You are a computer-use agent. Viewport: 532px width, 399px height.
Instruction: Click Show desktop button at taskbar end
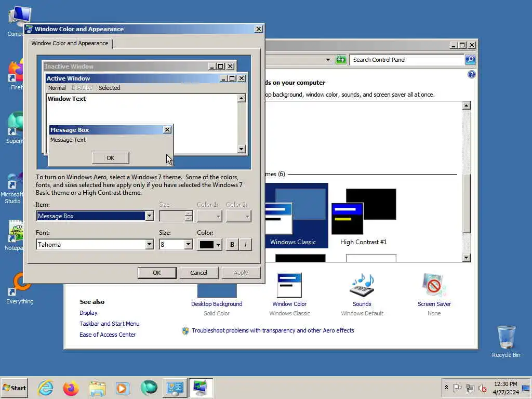526,388
